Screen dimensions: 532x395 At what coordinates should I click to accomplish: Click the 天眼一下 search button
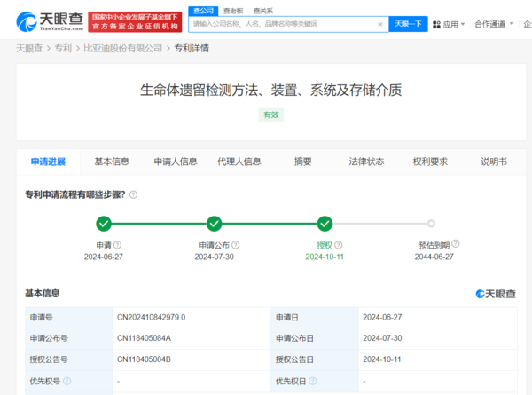[x=408, y=24]
